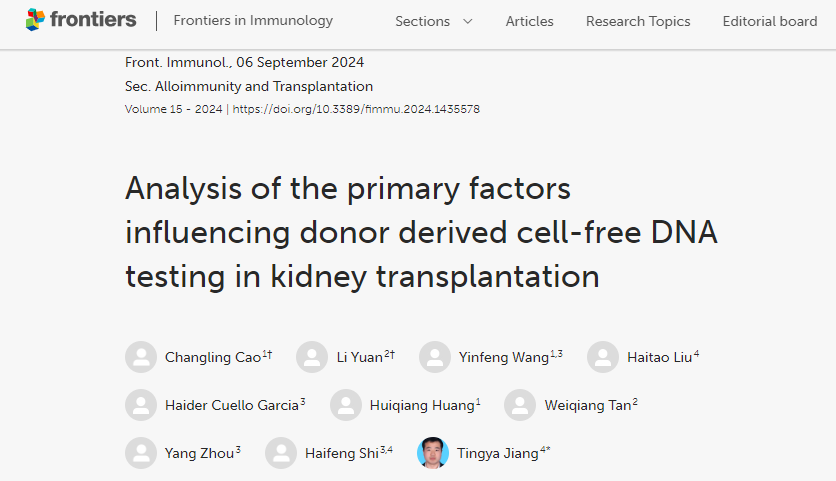
Task: Open author name Tingya Jiang link
Action: tap(497, 453)
